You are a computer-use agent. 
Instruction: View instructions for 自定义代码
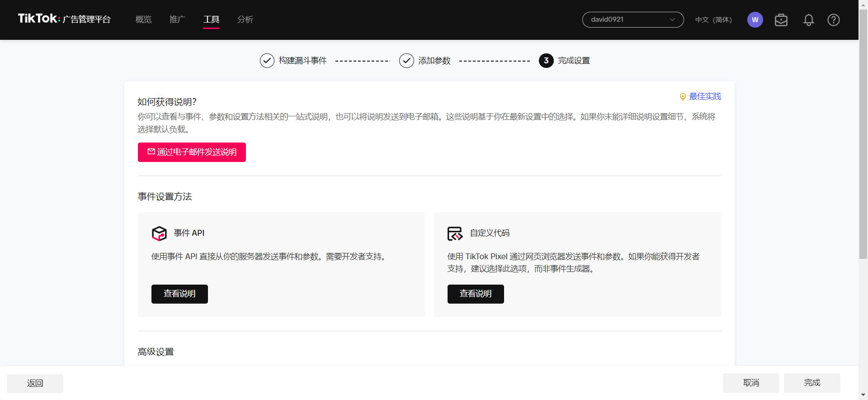476,294
